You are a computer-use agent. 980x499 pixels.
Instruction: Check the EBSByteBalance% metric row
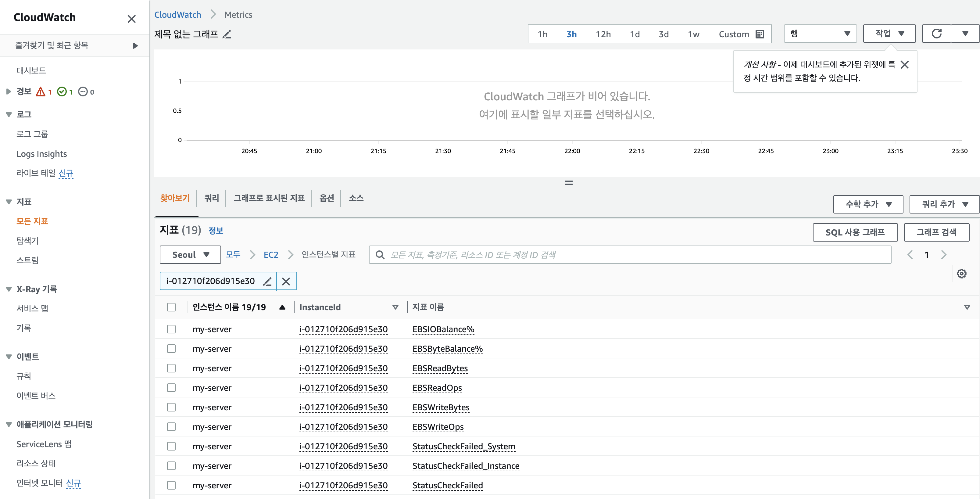(172, 349)
